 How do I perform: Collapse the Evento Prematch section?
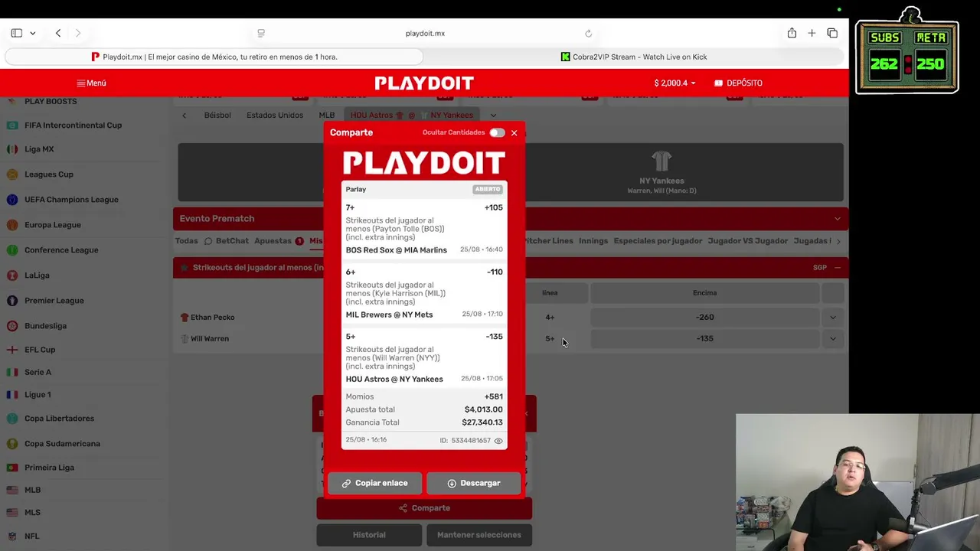pyautogui.click(x=837, y=219)
